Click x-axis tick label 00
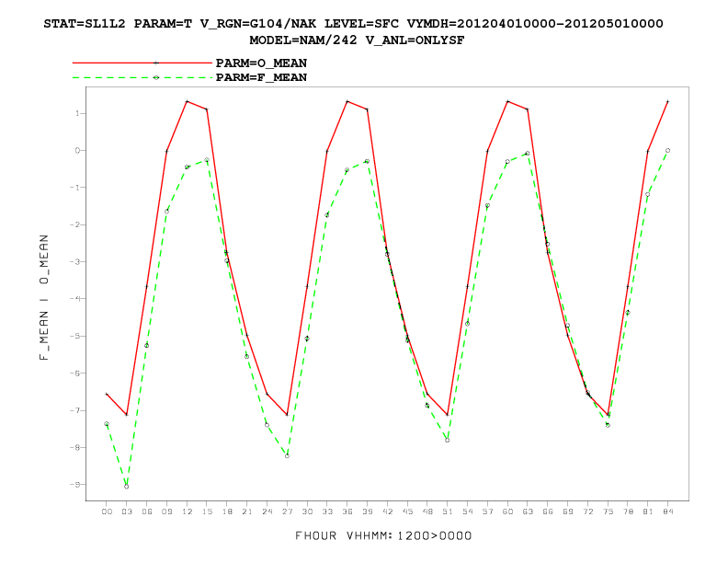Viewport: 728px width, 563px height. coord(107,511)
